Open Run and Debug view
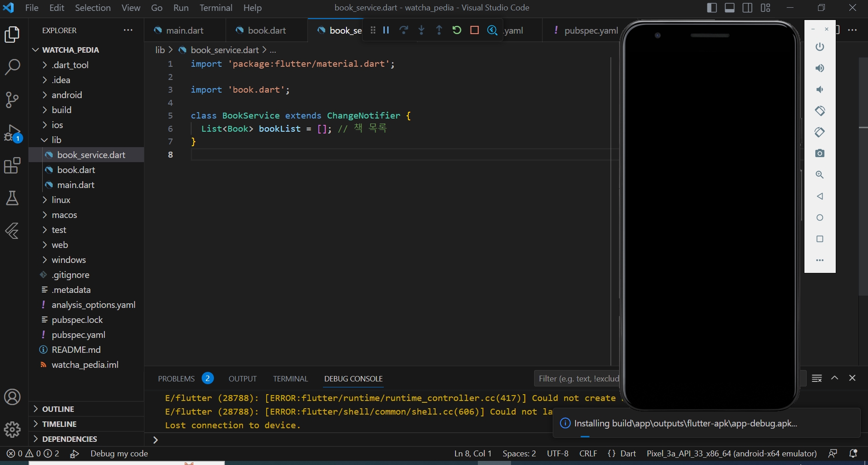The height and width of the screenshot is (465, 868). click(12, 134)
